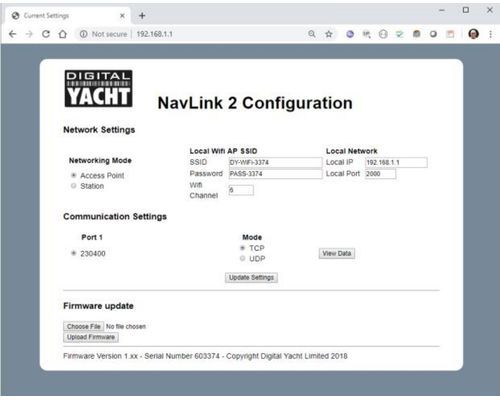Focus the SSID input field
The width and height of the screenshot is (500, 400).
(x=275, y=162)
